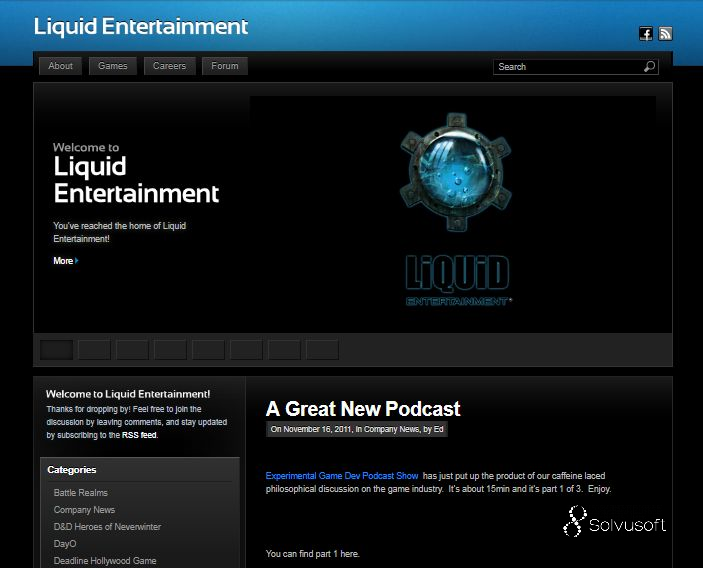Open A Great New Podcast post title

(x=363, y=409)
